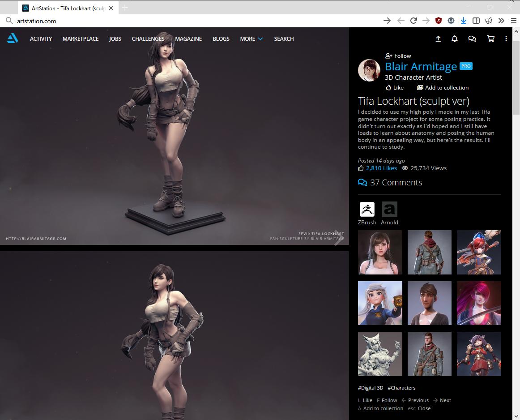This screenshot has height=420, width=520.
Task: Open the browser downloads icon
Action: click(464, 20)
